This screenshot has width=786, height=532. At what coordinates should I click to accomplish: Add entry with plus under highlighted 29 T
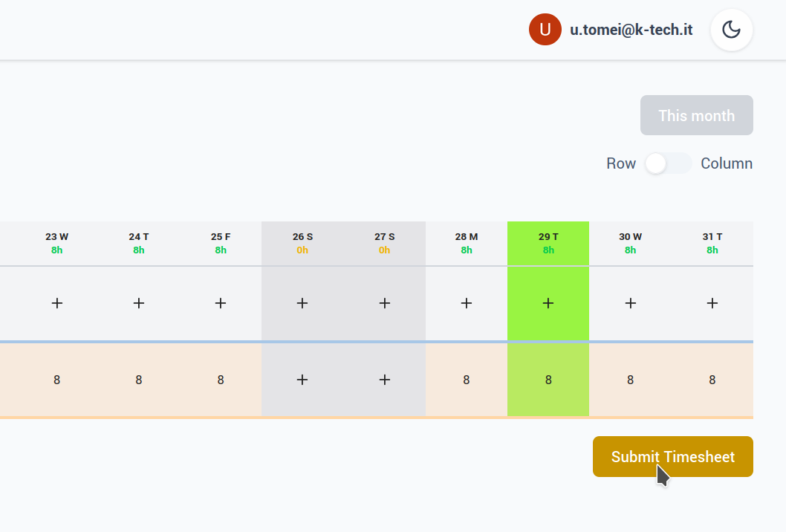[548, 303]
